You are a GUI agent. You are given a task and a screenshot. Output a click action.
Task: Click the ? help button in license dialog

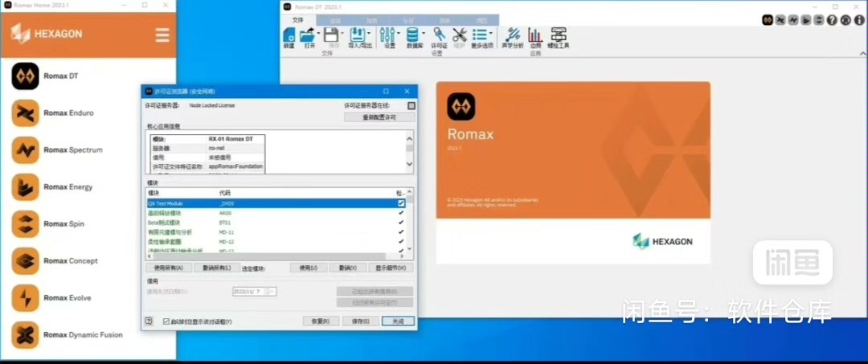click(x=149, y=321)
